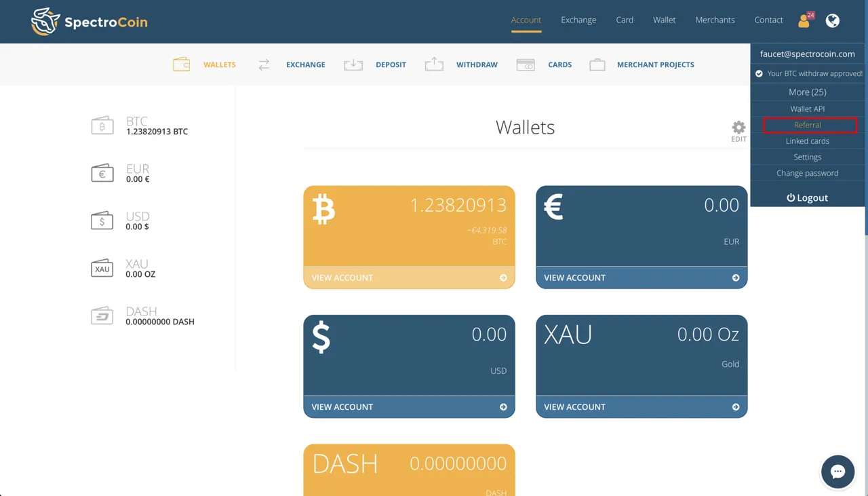Click arrow icon on EUR View Account

736,278
